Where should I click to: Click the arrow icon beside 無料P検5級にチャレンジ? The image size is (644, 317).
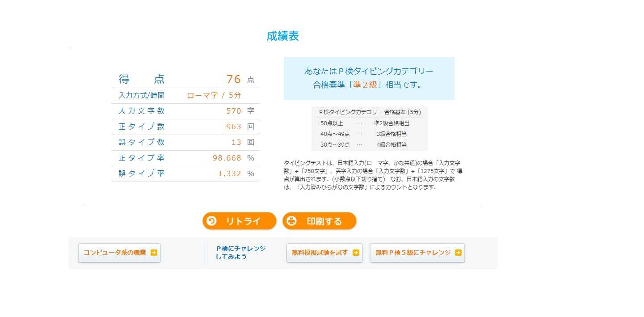(458, 253)
